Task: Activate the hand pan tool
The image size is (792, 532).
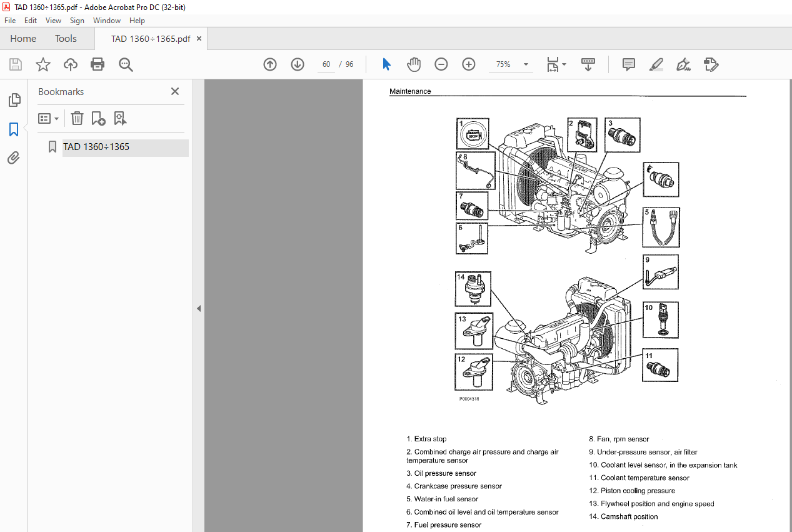Action: coord(414,64)
